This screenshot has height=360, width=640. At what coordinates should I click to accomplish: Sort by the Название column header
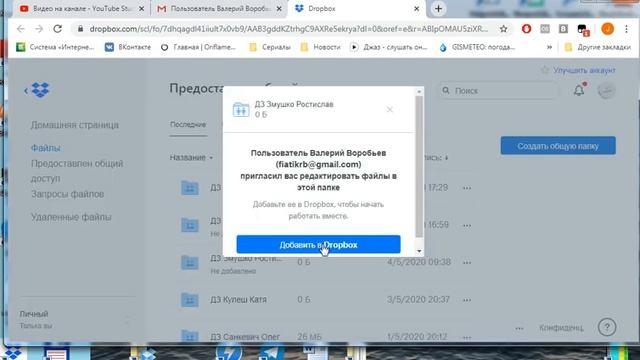[191, 157]
